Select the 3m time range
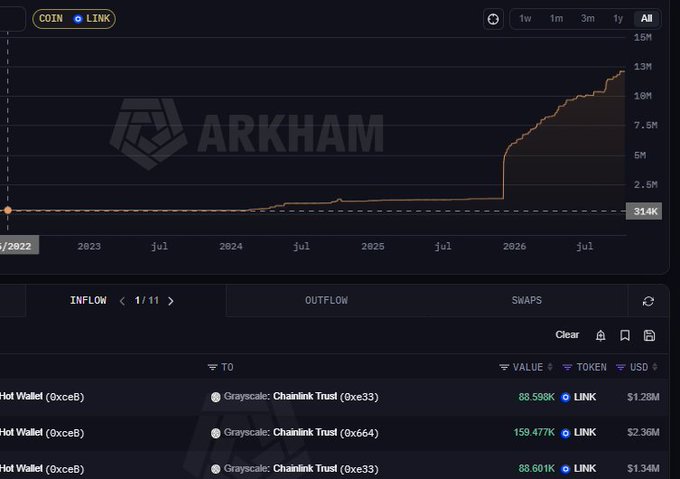Image resolution: width=680 pixels, height=479 pixels. point(588,19)
